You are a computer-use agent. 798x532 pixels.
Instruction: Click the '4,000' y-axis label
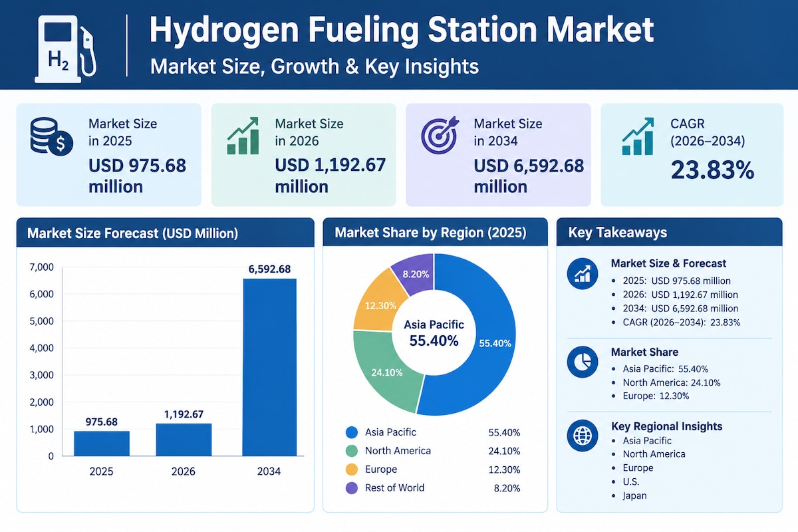[x=41, y=348]
